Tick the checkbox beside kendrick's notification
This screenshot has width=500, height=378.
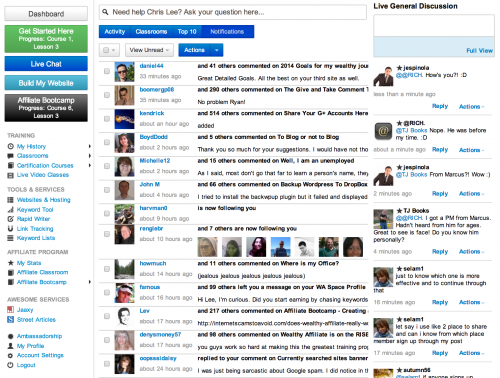click(x=107, y=119)
